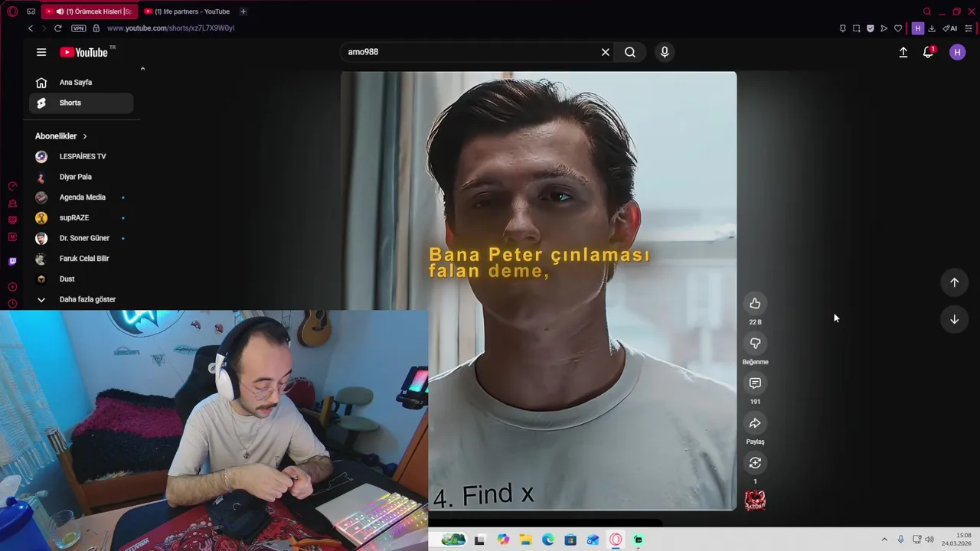The width and height of the screenshot is (980, 551).
Task: Pause the playing Short video
Action: (x=538, y=291)
